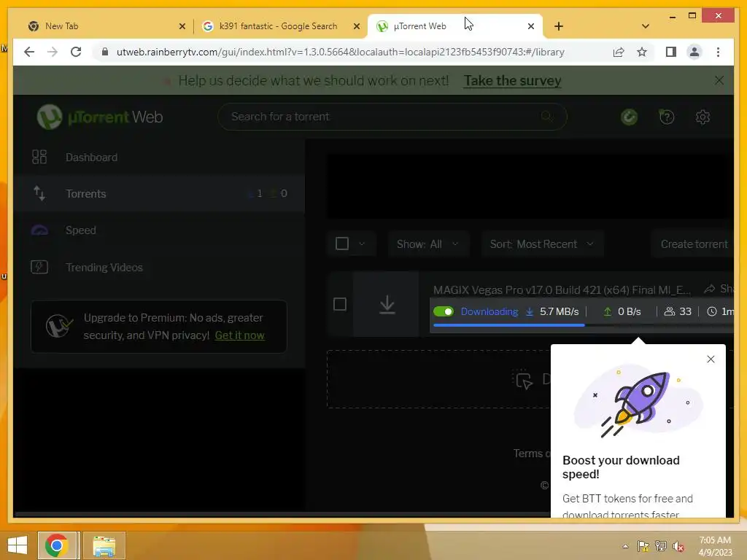747x560 pixels.
Task: Show hidden tray icons arrow
Action: [625, 546]
